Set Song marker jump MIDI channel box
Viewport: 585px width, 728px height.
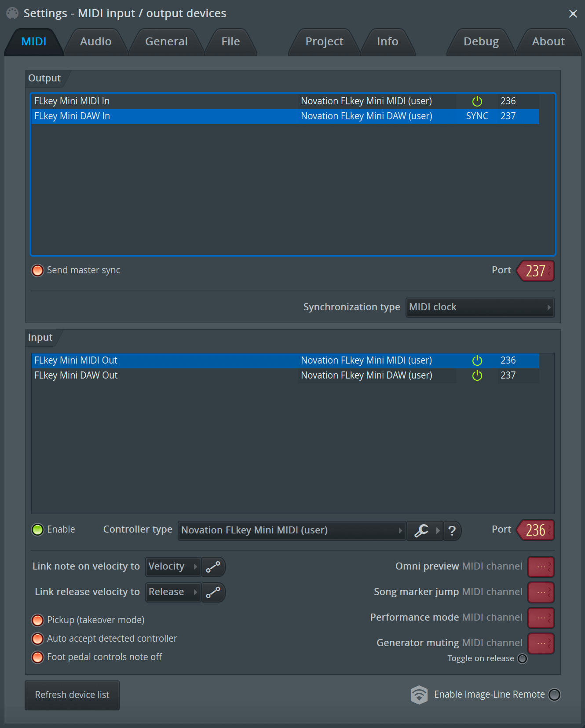coord(541,592)
